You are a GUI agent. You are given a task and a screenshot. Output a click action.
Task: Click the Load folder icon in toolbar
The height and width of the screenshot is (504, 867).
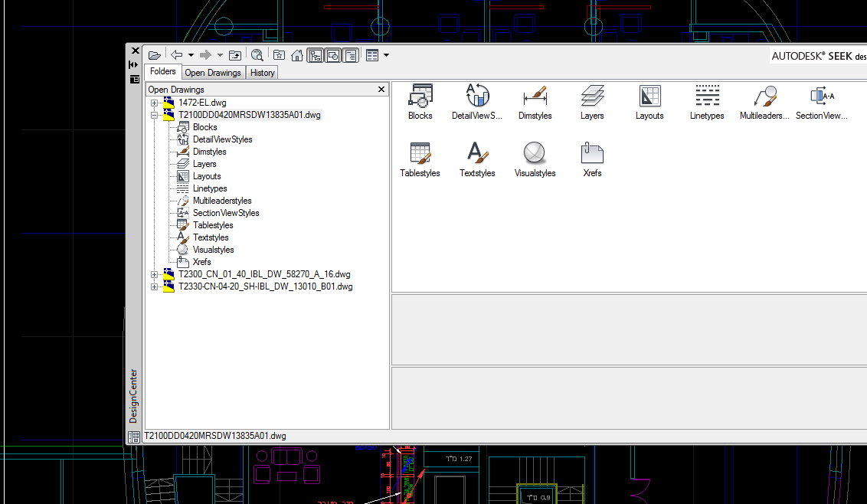[x=155, y=55]
